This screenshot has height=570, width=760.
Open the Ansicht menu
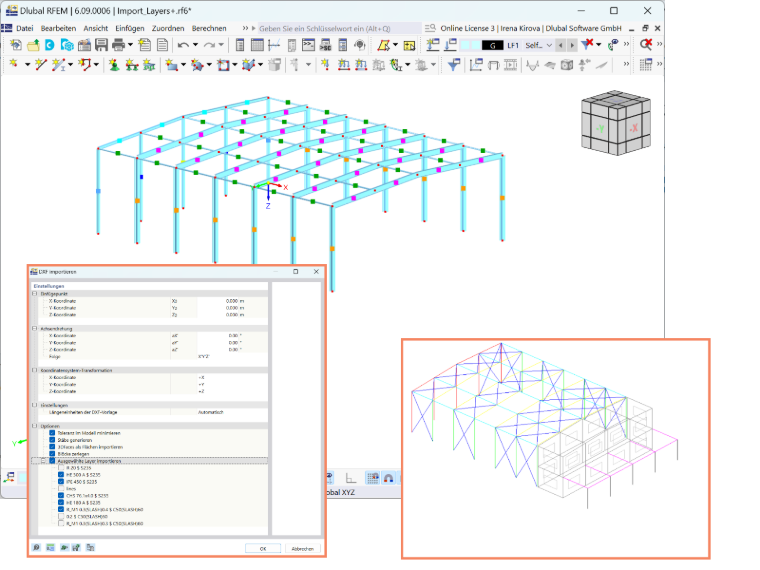tap(95, 28)
